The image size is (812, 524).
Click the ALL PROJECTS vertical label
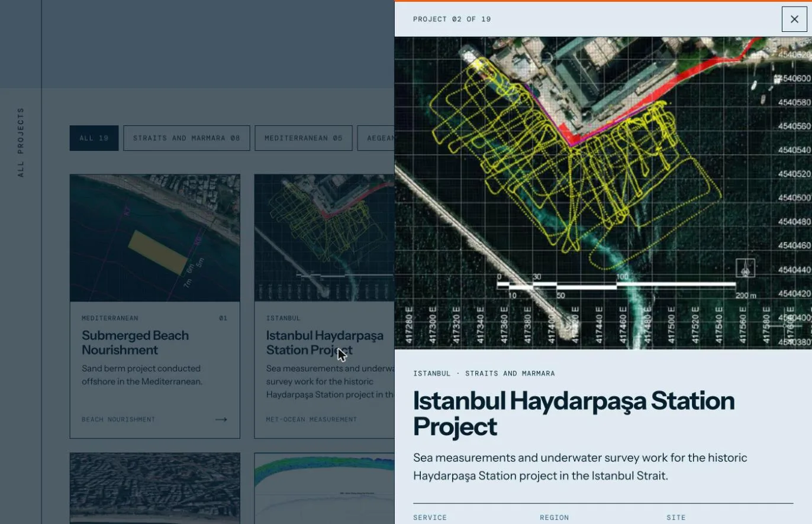[21, 142]
